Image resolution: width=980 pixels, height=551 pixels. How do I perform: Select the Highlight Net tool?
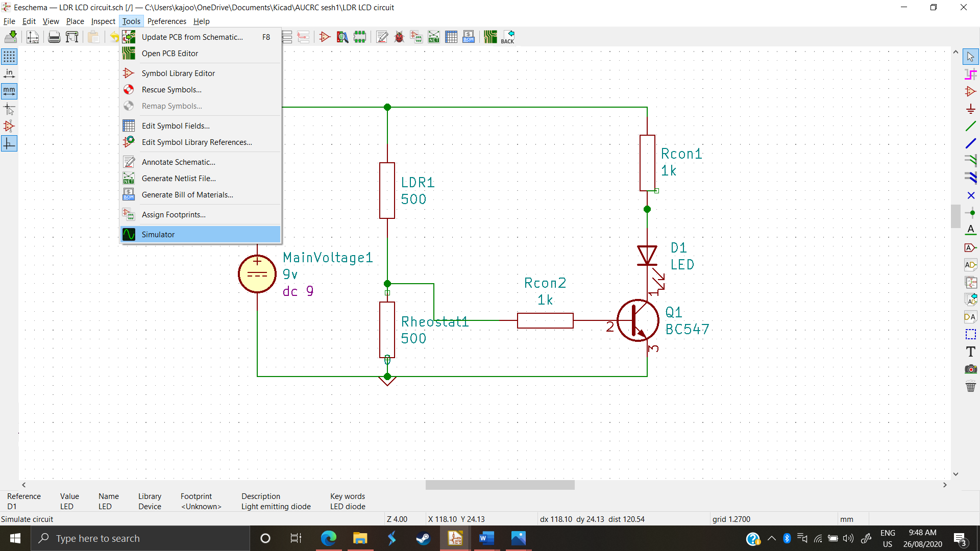(x=971, y=74)
